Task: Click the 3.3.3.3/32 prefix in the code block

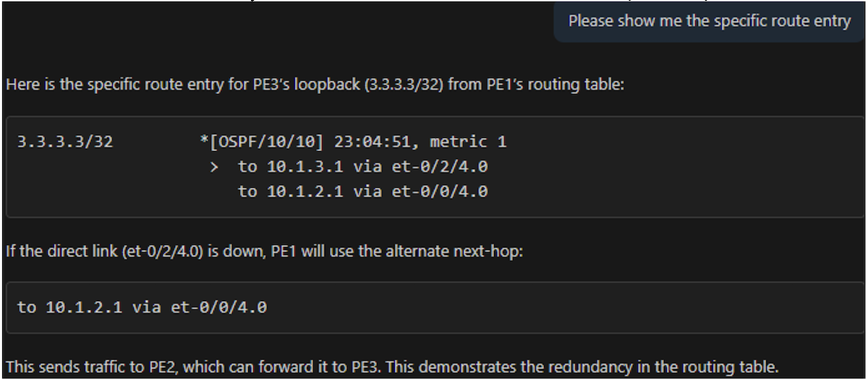Action: pos(65,142)
